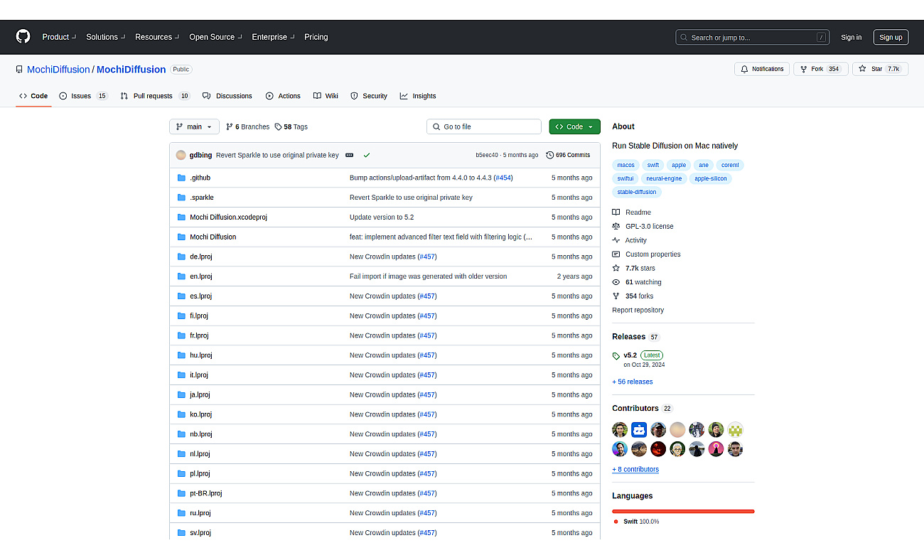
Task: View the GPL-3.0 license scale icon
Action: (x=616, y=226)
